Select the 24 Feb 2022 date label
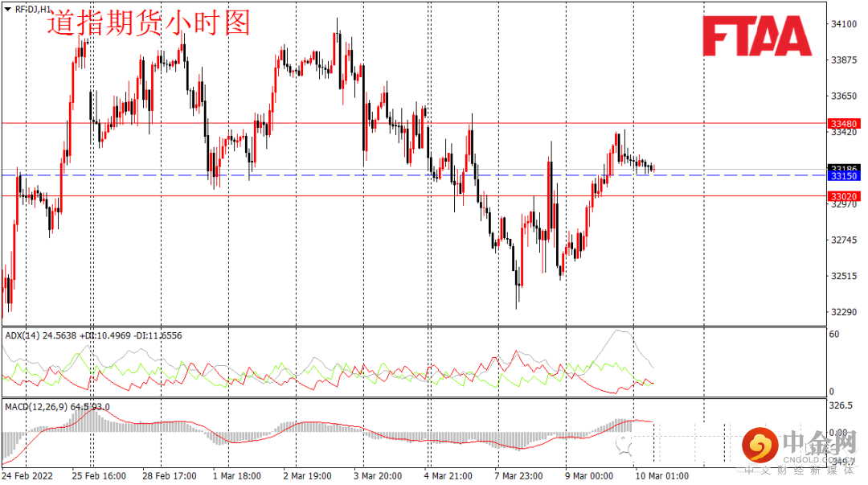This screenshot has width=868, height=485. [27, 475]
